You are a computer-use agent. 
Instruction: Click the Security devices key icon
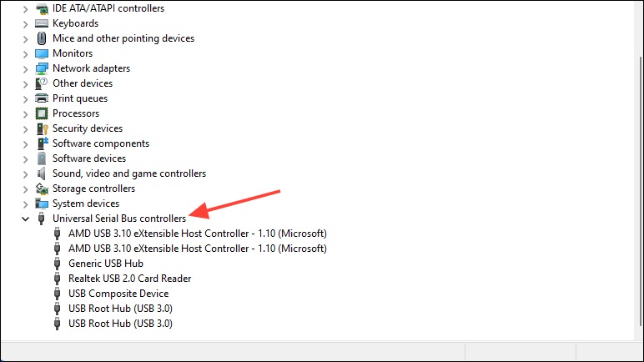42,128
